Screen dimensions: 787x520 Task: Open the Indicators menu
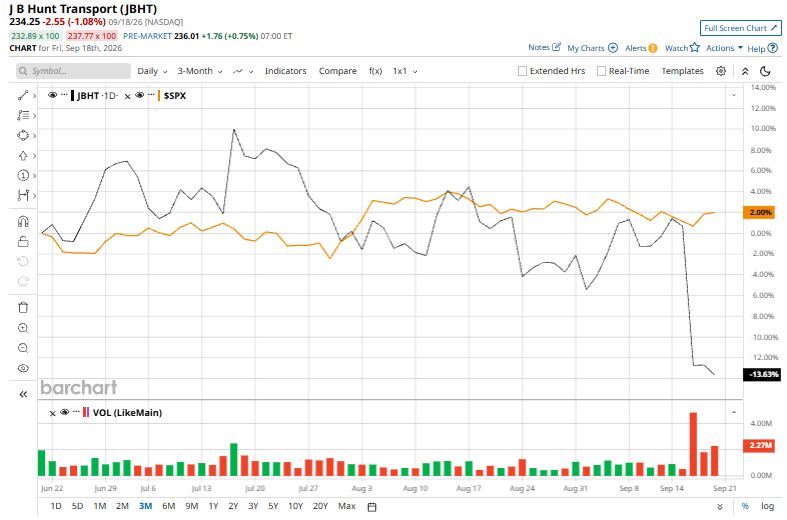286,71
